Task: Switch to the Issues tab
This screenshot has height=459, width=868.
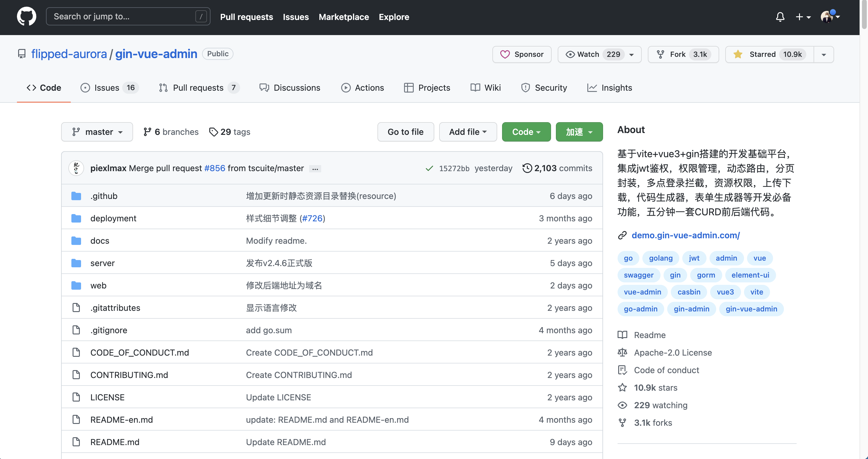Action: tap(107, 88)
